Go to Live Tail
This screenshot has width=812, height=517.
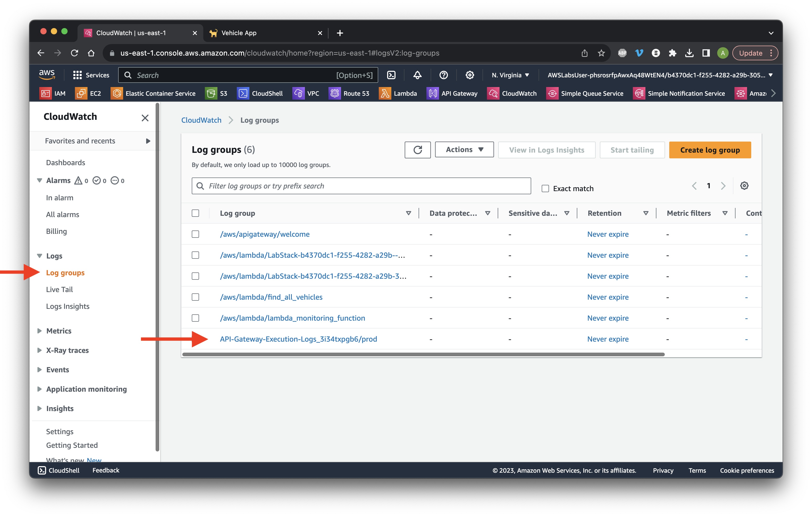coord(59,289)
